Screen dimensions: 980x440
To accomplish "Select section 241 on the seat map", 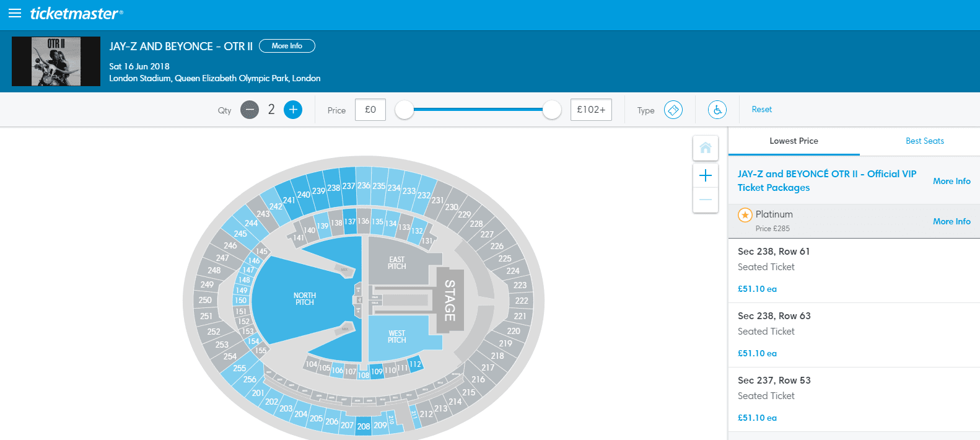I will [x=289, y=200].
